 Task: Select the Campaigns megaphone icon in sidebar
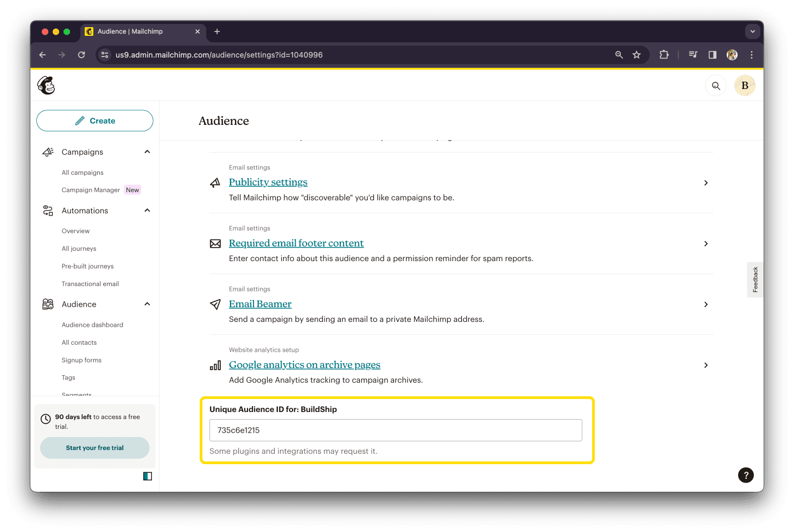(x=48, y=151)
